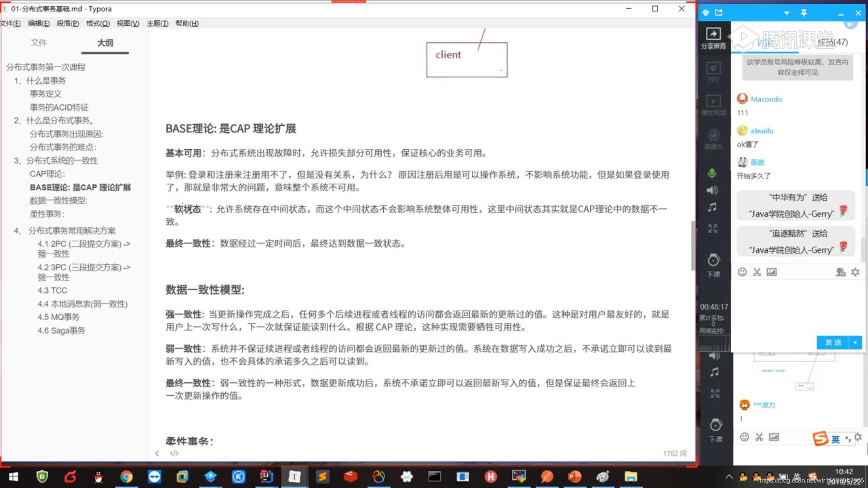Screen dimensions: 868x488
Task: Click the Typora vertical scrollbar thumb
Action: click(x=692, y=246)
